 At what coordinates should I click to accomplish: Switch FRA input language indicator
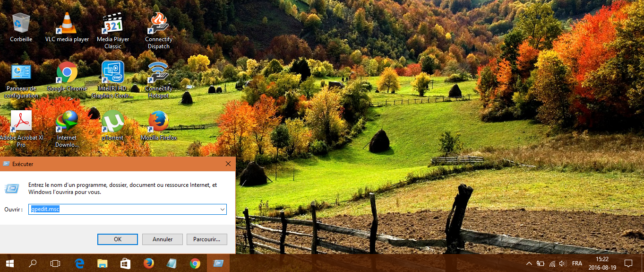pos(577,263)
